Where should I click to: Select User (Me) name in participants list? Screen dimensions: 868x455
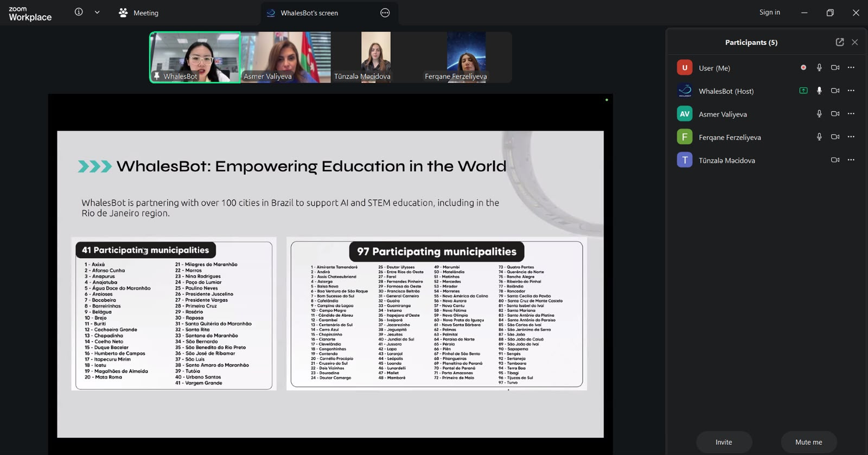tap(714, 68)
